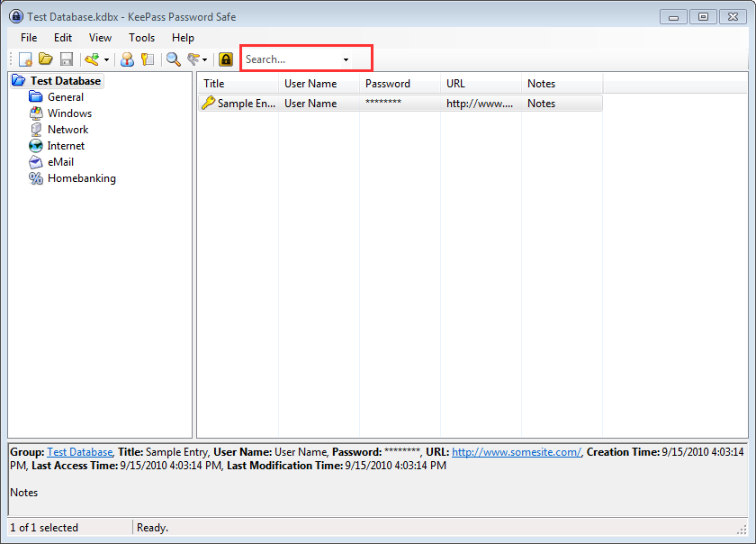This screenshot has width=756, height=544.
Task: Select the Homebanking group
Action: click(82, 178)
